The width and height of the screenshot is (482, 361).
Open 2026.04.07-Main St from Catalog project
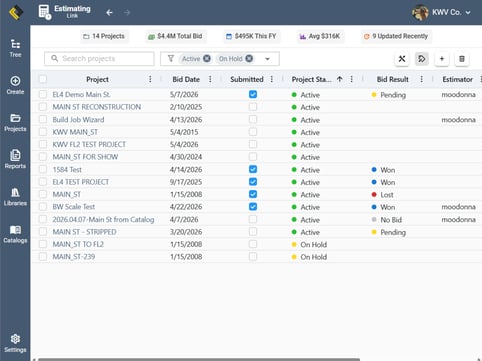103,219
